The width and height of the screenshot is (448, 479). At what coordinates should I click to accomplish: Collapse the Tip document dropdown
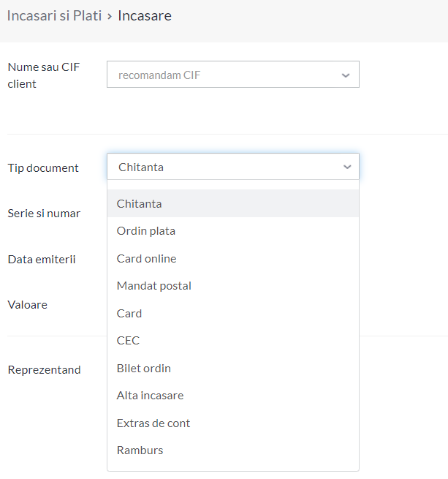click(x=233, y=167)
